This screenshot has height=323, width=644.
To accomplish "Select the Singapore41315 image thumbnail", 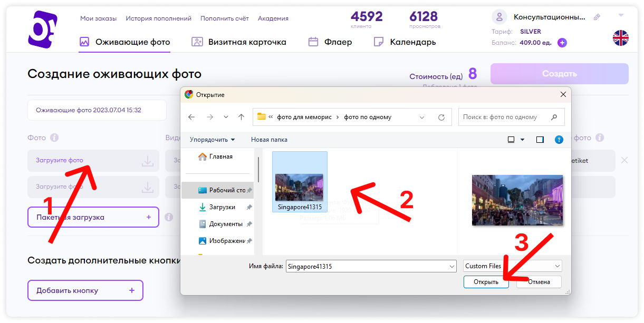I will click(300, 187).
